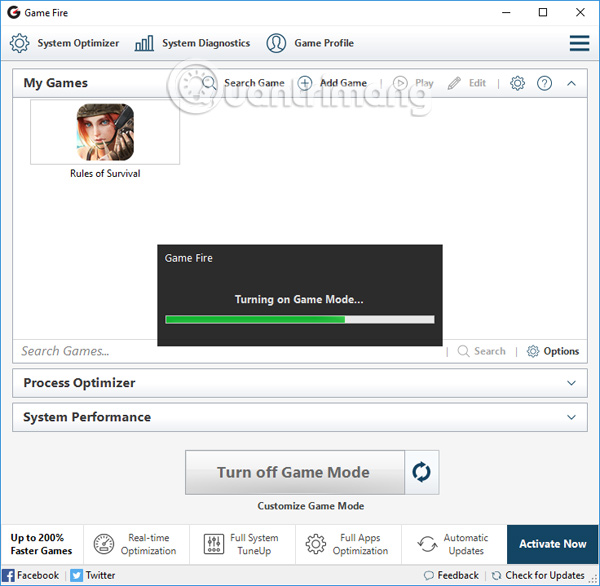Open the help question mark icon

click(544, 83)
